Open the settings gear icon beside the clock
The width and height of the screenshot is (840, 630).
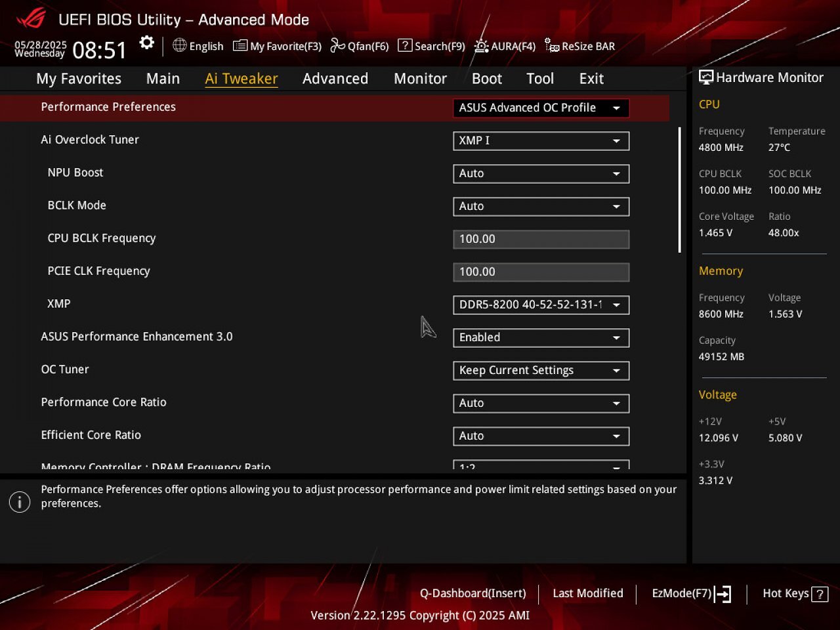point(147,43)
